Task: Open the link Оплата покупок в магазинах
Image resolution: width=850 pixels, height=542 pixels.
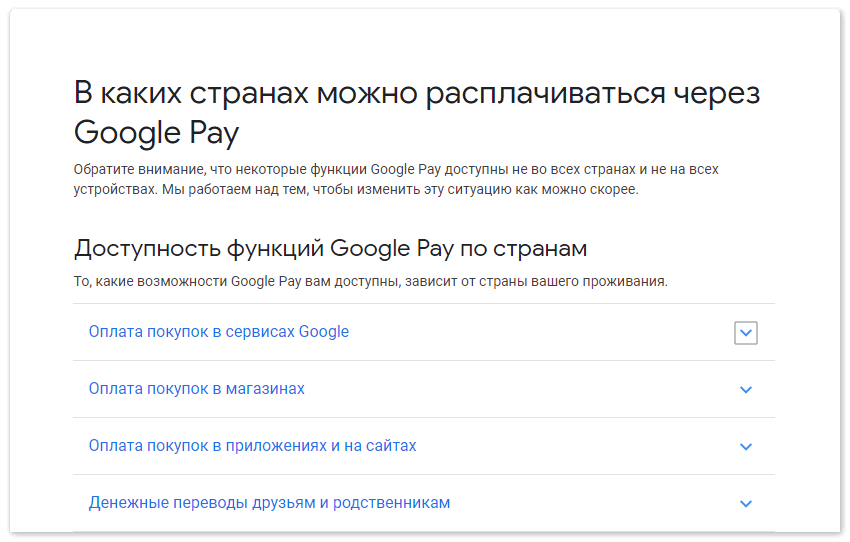Action: point(197,389)
